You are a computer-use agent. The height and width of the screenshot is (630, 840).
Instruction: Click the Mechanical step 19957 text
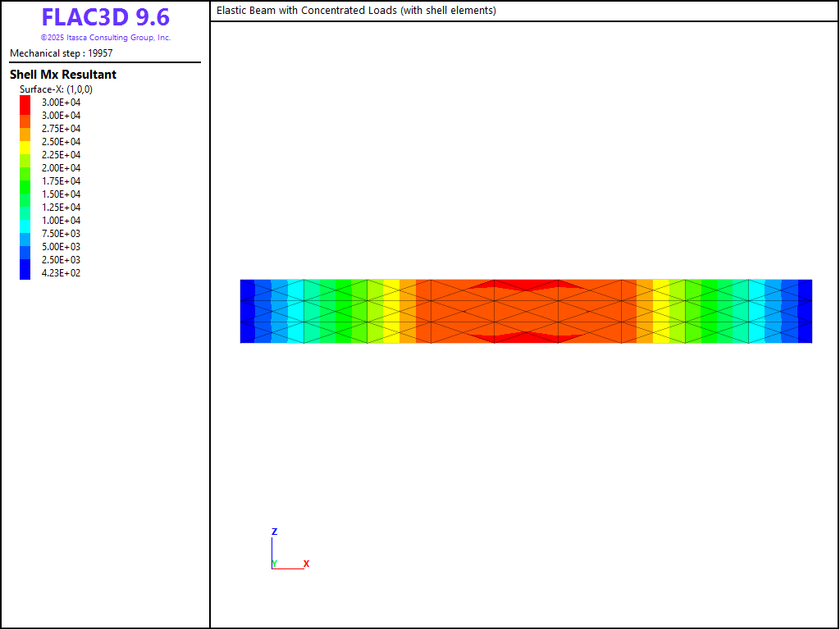(62, 53)
